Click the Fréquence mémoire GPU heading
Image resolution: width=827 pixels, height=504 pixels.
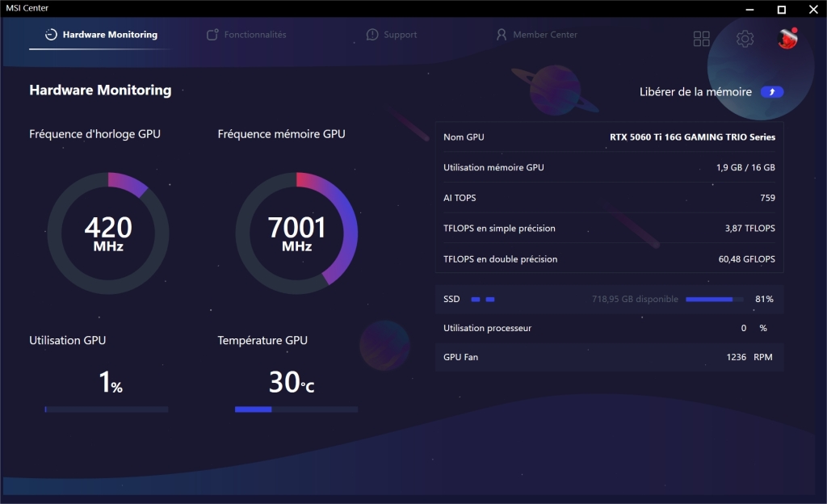click(x=282, y=134)
